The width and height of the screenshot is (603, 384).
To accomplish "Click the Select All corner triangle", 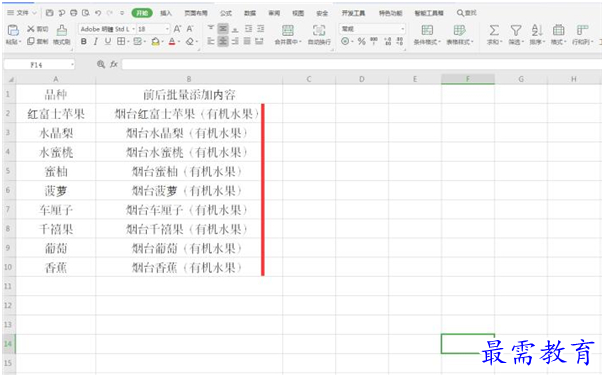I will [11, 79].
